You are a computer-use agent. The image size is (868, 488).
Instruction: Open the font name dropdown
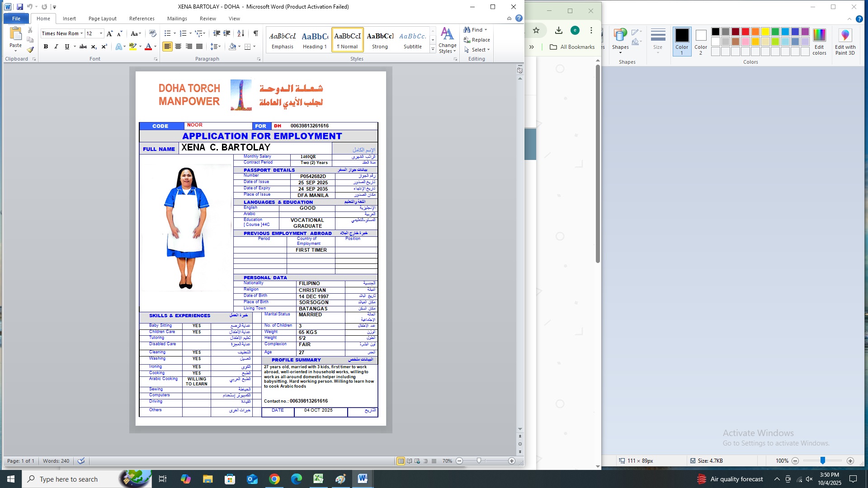pos(82,33)
